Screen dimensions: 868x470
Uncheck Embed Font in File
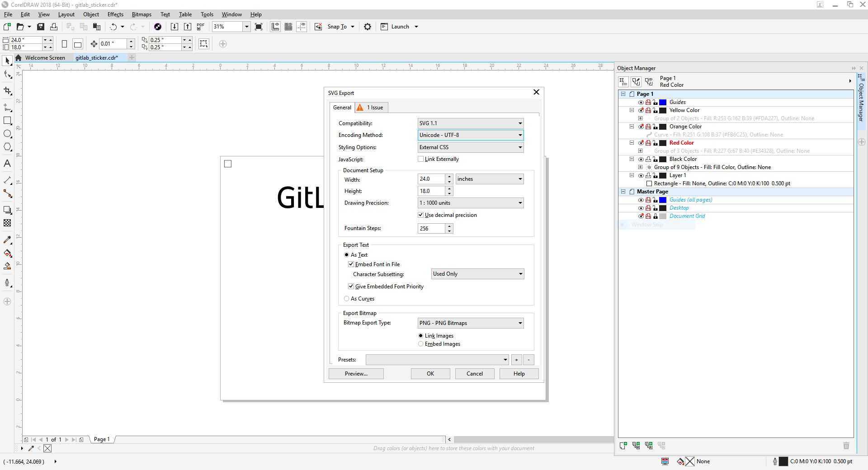351,264
